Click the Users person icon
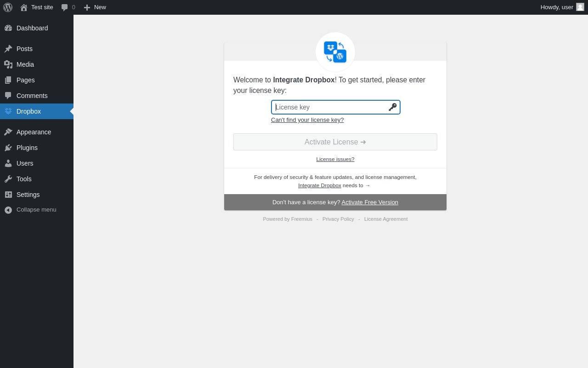The width and height of the screenshot is (588, 368). pos(8,163)
